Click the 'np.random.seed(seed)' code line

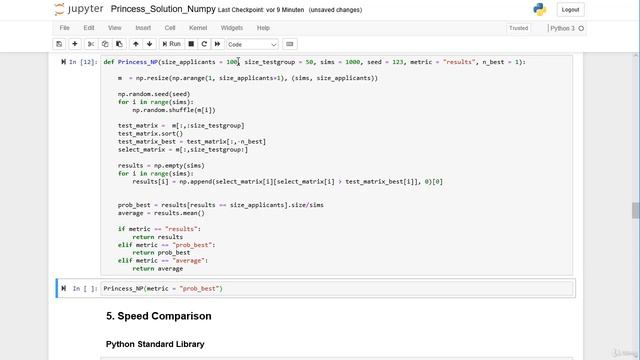(154, 94)
